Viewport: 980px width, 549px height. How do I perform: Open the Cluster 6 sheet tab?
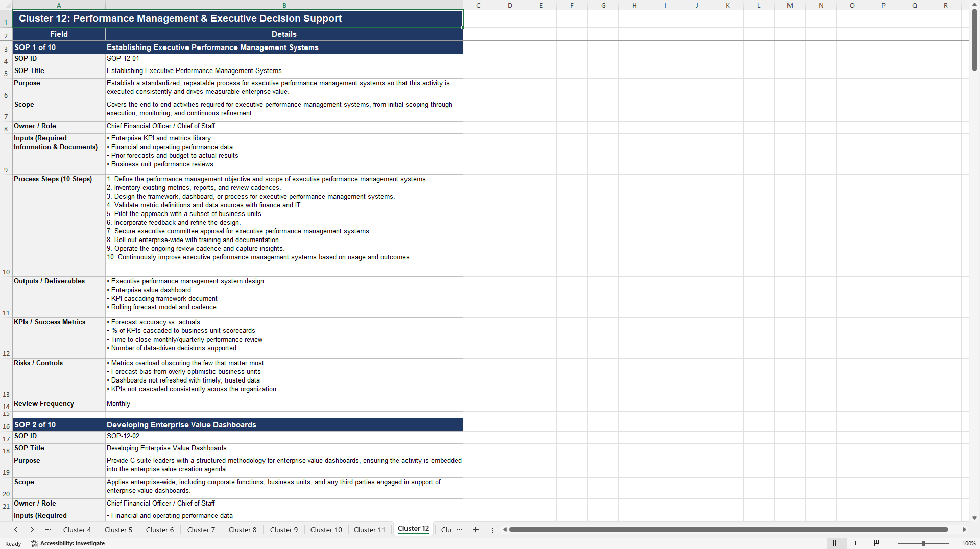tap(160, 530)
